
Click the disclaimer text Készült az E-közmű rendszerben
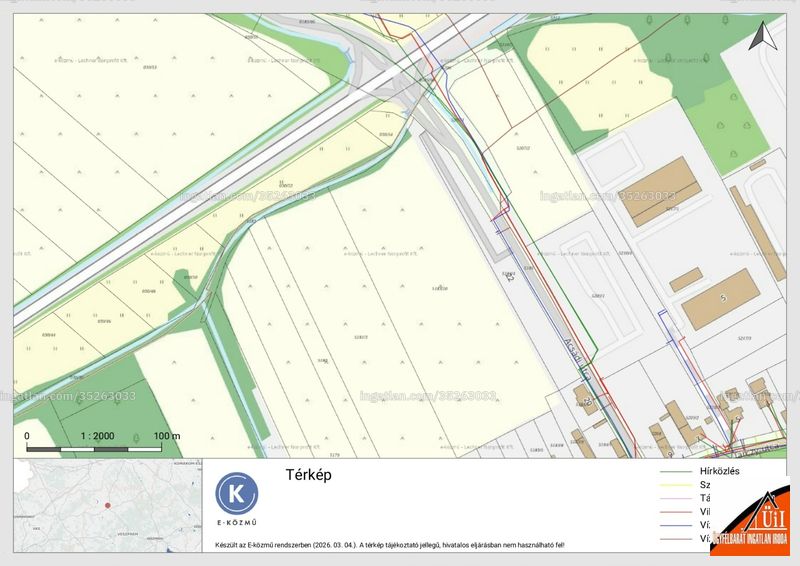point(390,545)
